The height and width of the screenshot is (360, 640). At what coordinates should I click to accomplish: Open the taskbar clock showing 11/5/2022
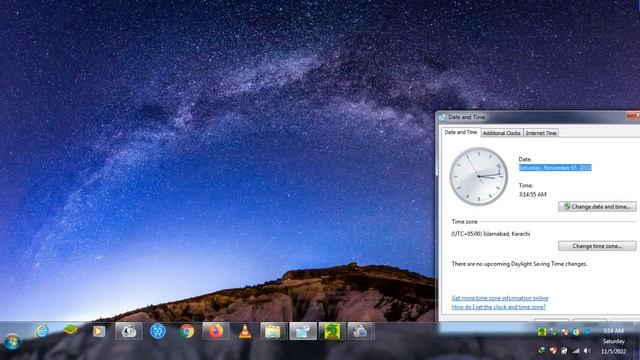point(613,341)
